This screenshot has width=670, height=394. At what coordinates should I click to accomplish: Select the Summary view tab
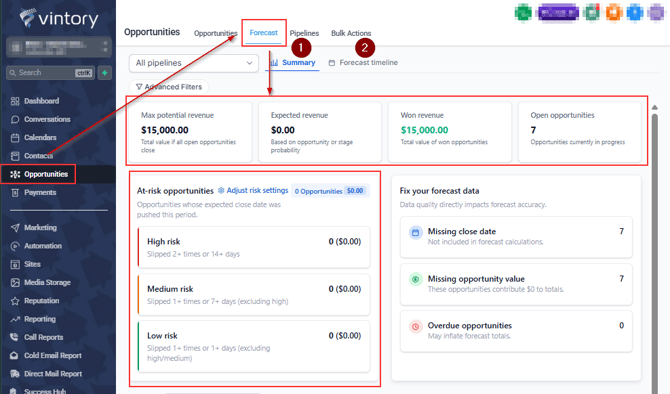tap(293, 63)
